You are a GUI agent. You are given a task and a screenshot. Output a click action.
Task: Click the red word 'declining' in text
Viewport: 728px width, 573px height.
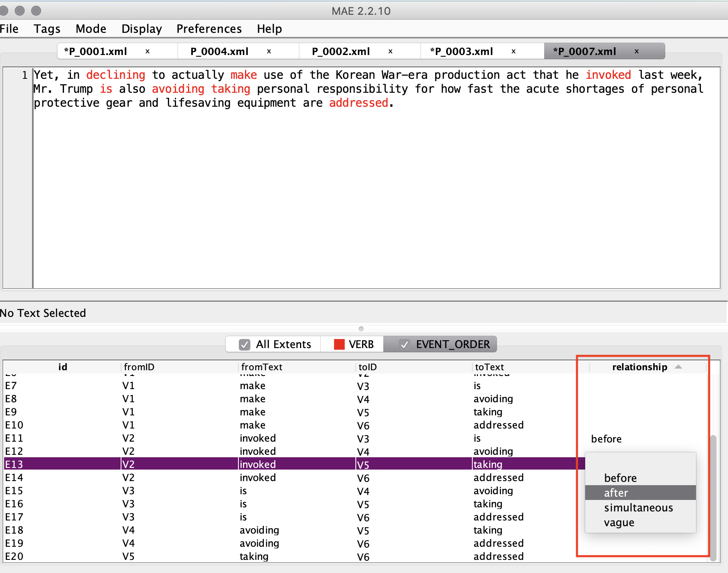116,75
